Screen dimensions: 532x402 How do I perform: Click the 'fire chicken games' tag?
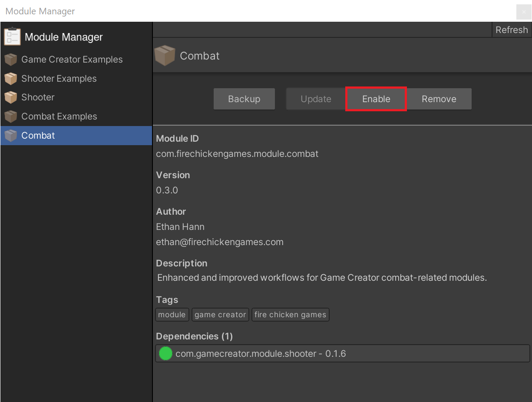click(291, 315)
